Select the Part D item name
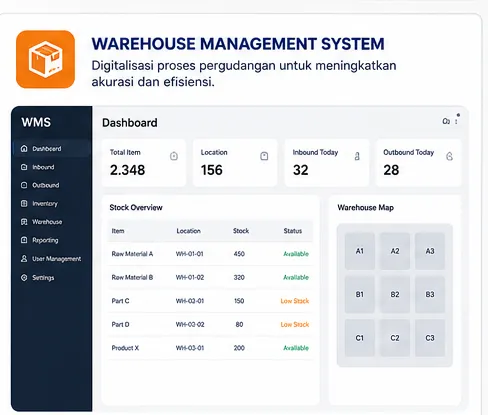 click(x=120, y=324)
